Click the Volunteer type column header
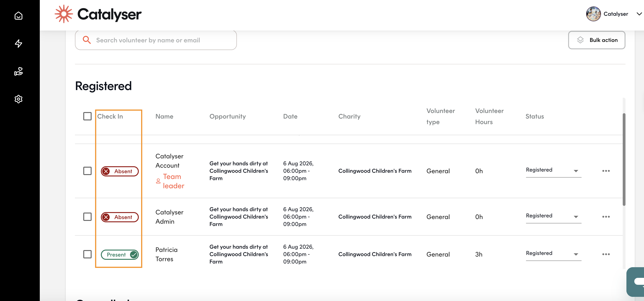The image size is (644, 301). tap(440, 116)
